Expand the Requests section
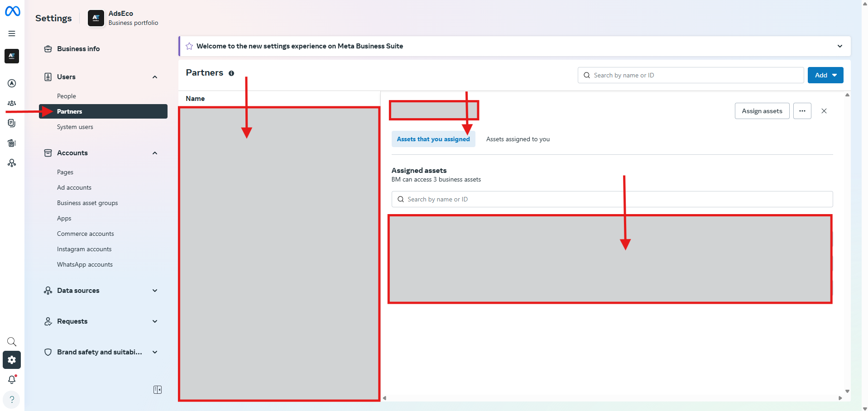The image size is (868, 411). (155, 321)
